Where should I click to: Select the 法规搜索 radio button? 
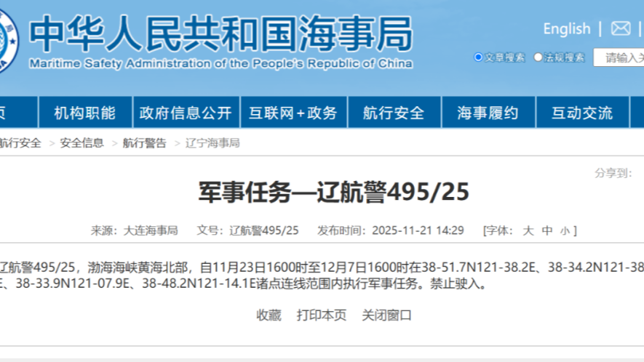[x=538, y=57]
